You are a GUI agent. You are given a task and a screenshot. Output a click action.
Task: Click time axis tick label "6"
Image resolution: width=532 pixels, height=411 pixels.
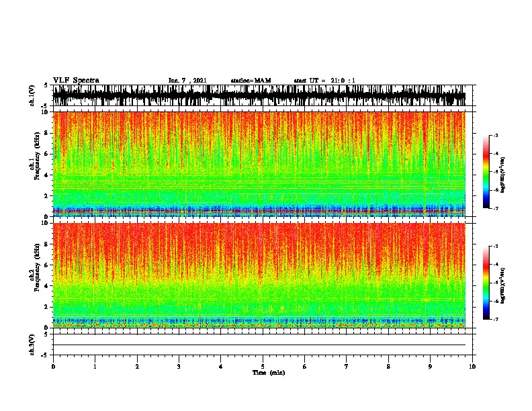coord(305,367)
